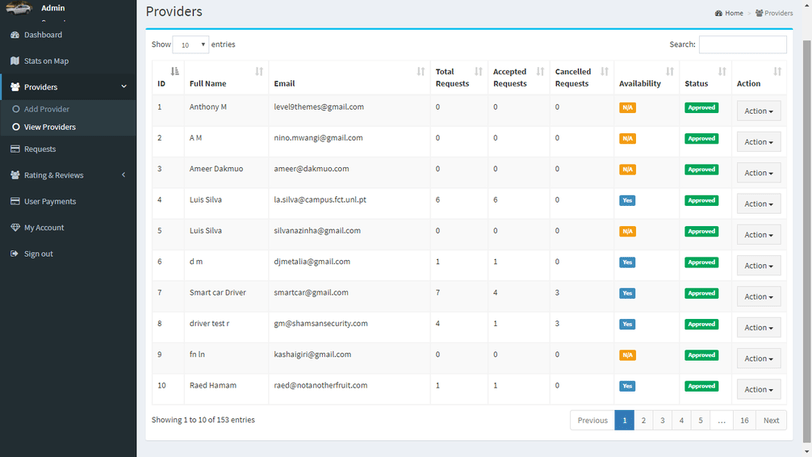The width and height of the screenshot is (812, 457).
Task: Sort by Status column sort arrows
Action: (722, 72)
